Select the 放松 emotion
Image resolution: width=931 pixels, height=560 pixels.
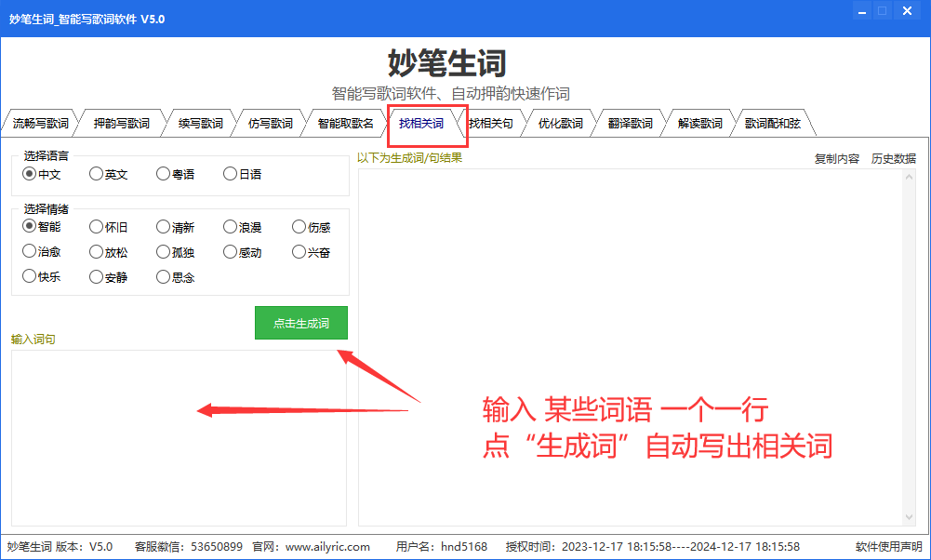pyautogui.click(x=108, y=252)
